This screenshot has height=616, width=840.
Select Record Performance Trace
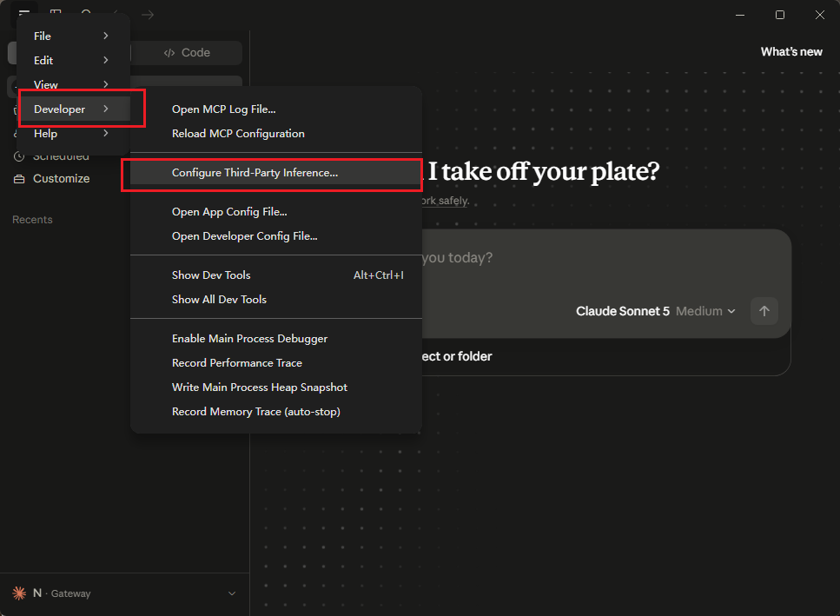click(x=276, y=363)
